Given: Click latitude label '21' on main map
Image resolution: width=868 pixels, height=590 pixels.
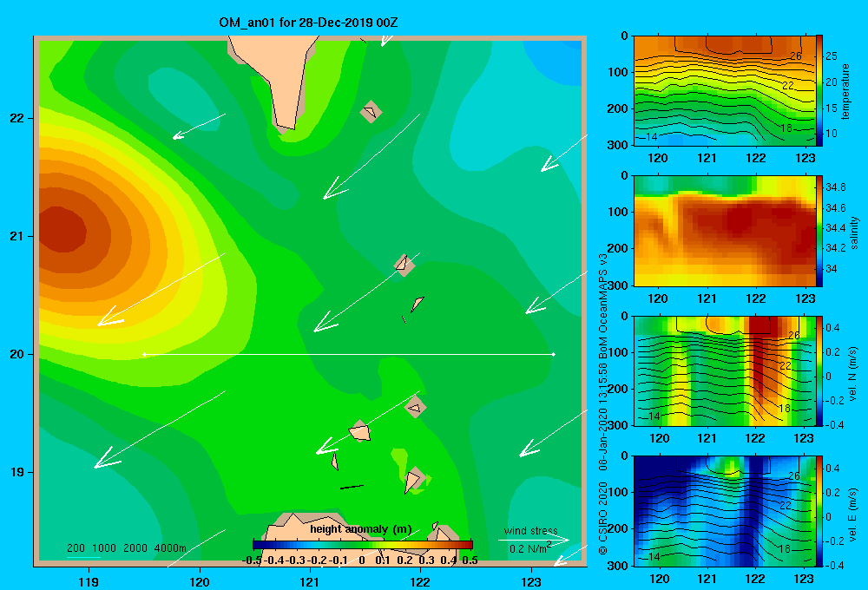Looking at the screenshot, I should coord(17,236).
